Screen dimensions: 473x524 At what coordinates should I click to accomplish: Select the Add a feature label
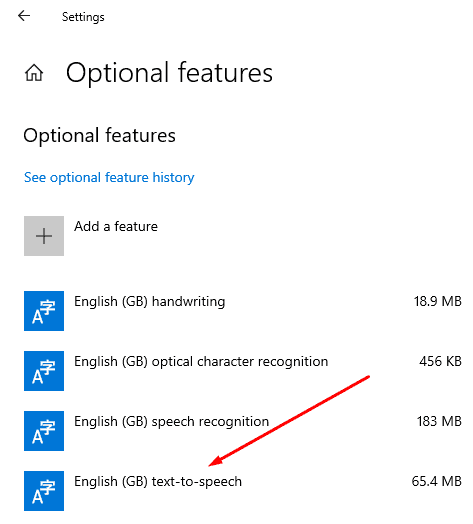pos(116,227)
